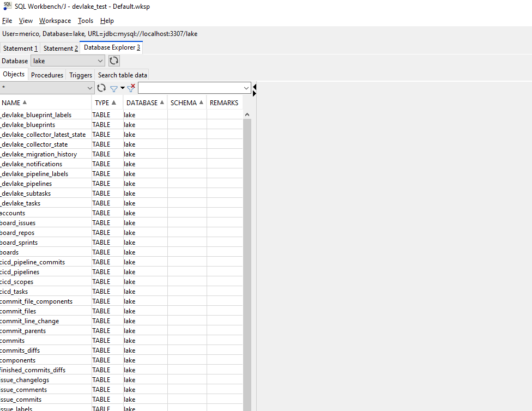This screenshot has height=411, width=532.
Task: Open the View menu
Action: tap(26, 21)
